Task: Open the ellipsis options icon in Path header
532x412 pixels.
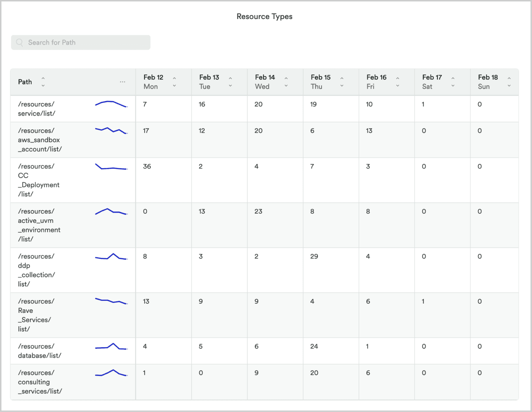Action: 123,81
